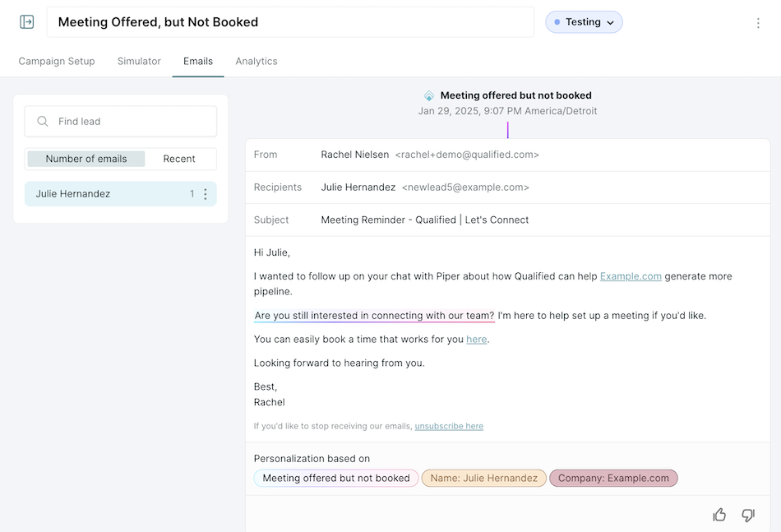Sort leads by Number of emails

click(x=86, y=159)
